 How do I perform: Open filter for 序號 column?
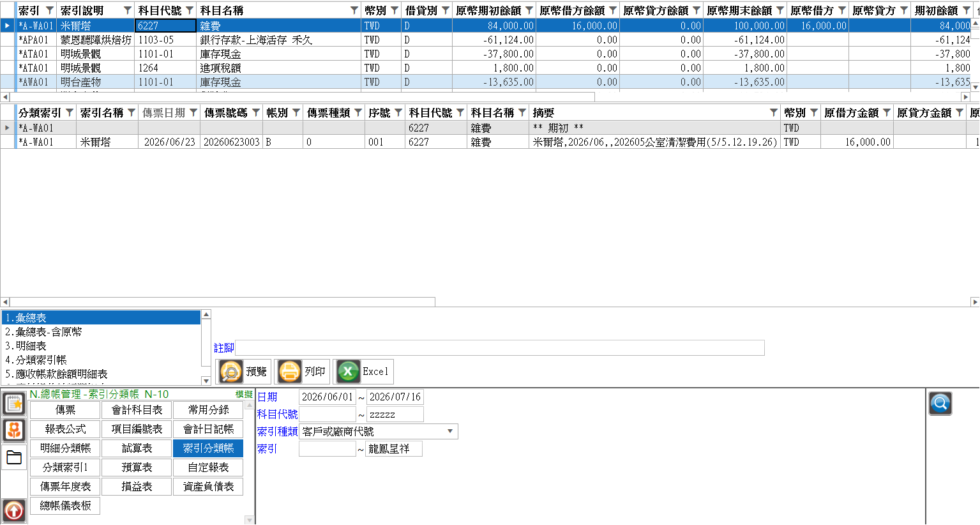pos(398,113)
